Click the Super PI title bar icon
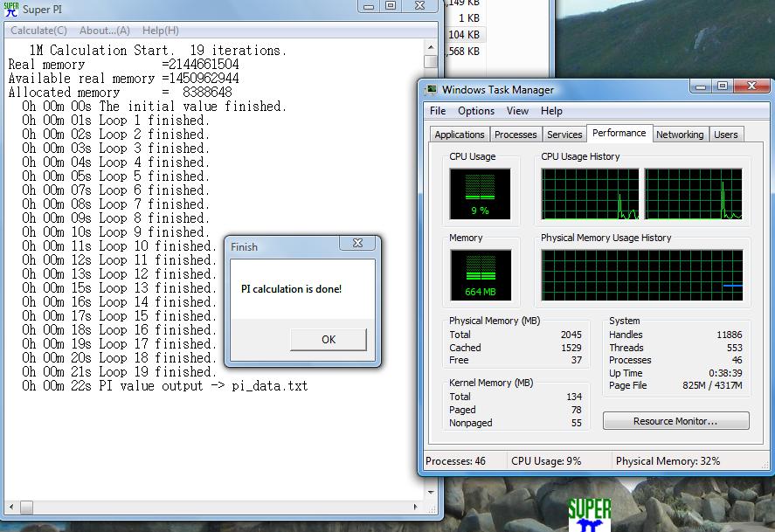The height and width of the screenshot is (532, 775). click(x=10, y=9)
